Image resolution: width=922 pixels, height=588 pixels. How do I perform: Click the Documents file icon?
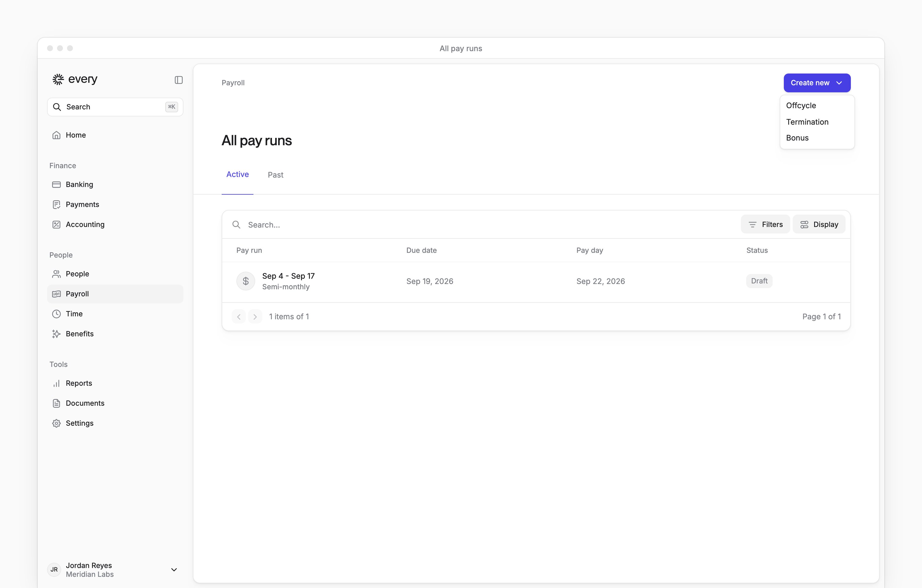pyautogui.click(x=56, y=403)
